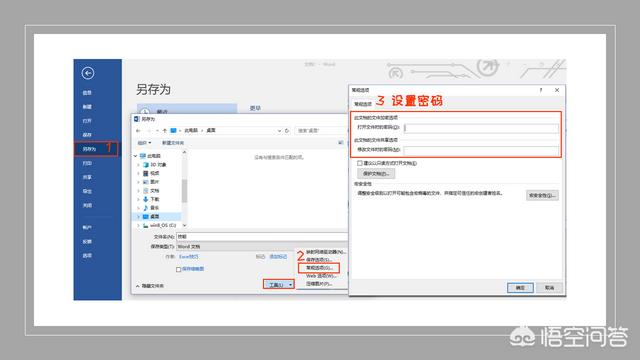Screen dimensions: 640x360
Task: Select Export (导出) in the backstage sidebar
Action: 87,191
